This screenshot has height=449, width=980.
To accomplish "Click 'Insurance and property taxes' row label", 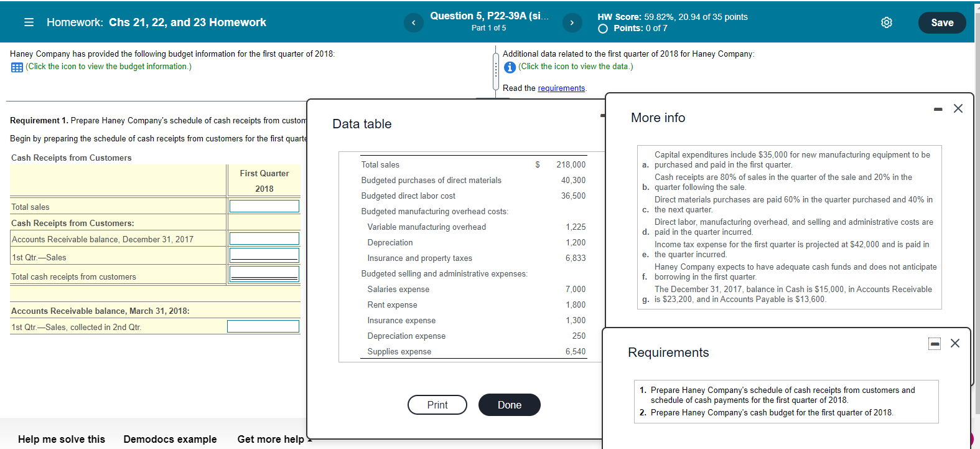I will (x=419, y=258).
